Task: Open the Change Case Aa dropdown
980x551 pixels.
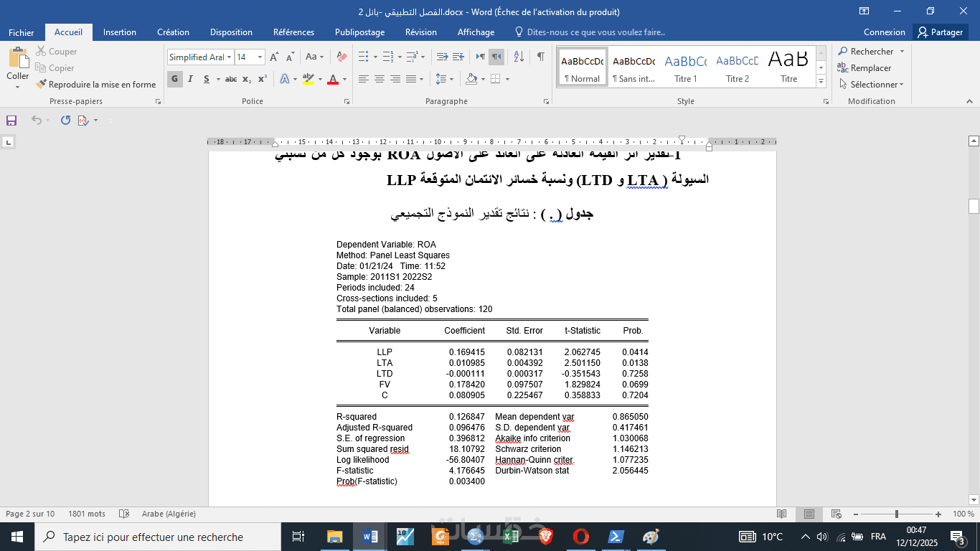Action: 314,57
